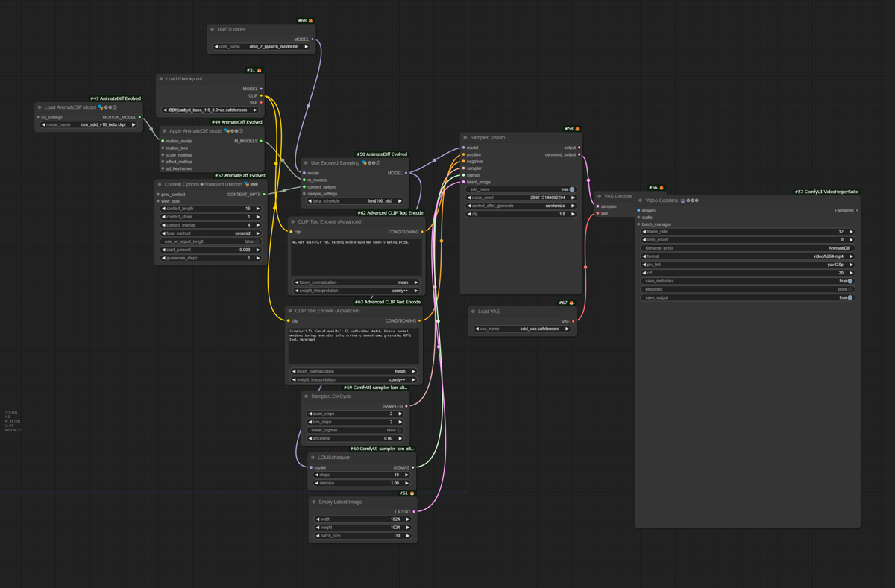
Task: Collapse the UNETLoader node via its dot
Action: pos(213,30)
